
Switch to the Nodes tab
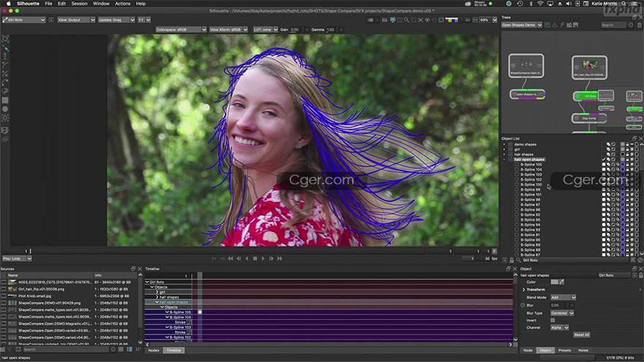pyautogui.click(x=154, y=350)
